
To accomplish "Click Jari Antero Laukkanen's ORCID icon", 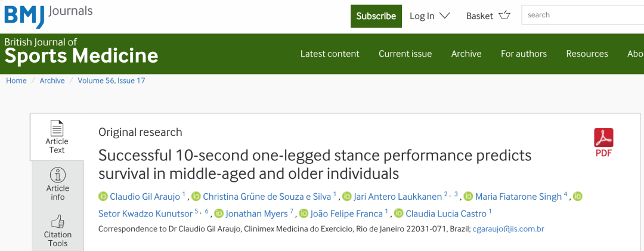I will (x=343, y=196).
